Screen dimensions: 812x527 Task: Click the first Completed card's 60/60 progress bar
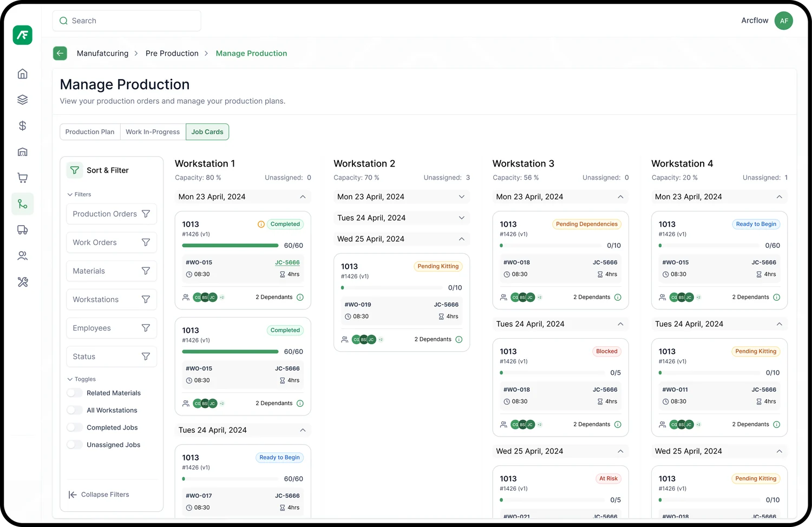coord(231,246)
